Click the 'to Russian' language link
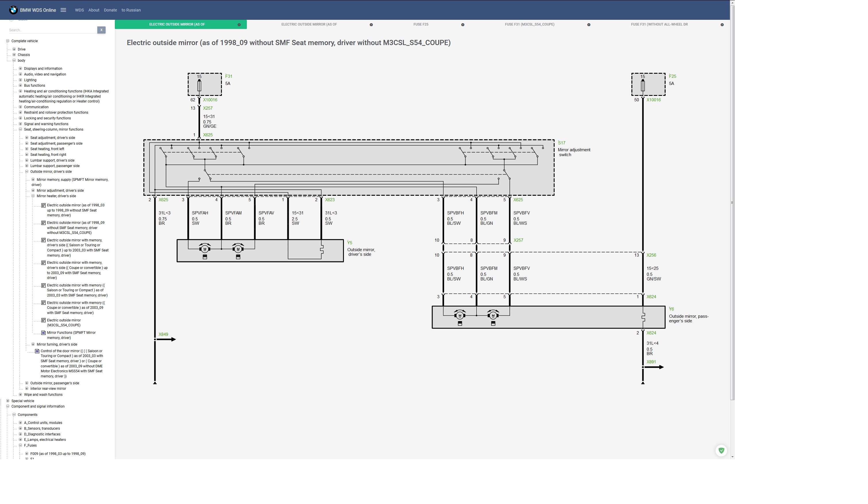The image size is (868, 504). coord(131,10)
